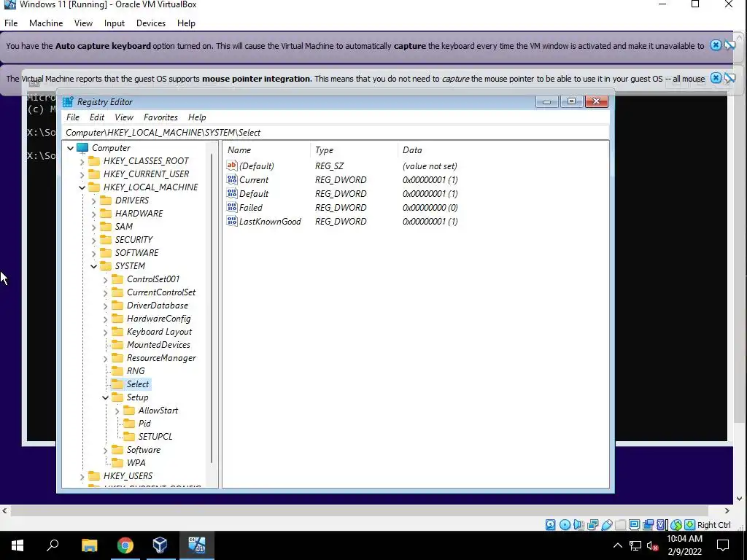Image resolution: width=747 pixels, height=560 pixels.
Task: Expand HKEY_CLASSES_ROOT key
Action: (x=82, y=161)
